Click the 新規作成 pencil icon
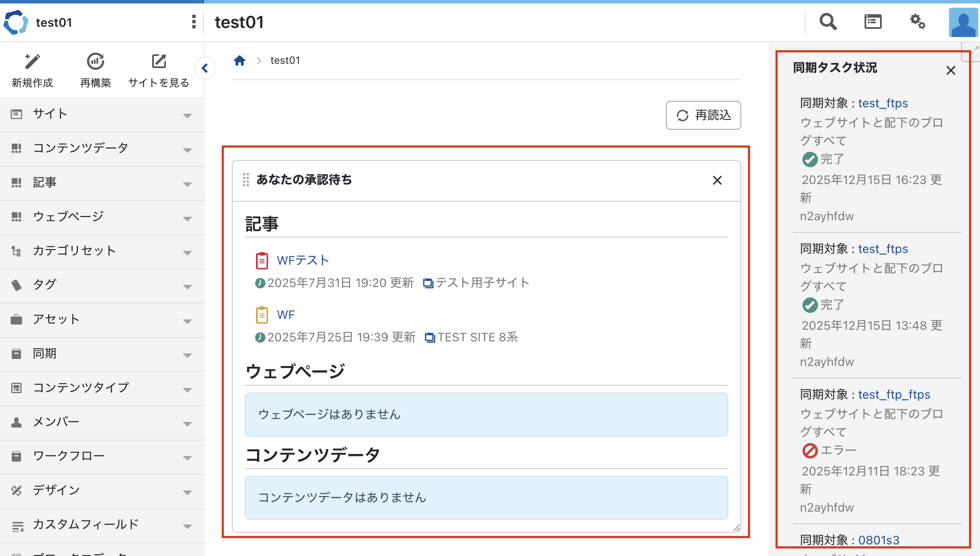This screenshot has width=980, height=556. pyautogui.click(x=32, y=62)
